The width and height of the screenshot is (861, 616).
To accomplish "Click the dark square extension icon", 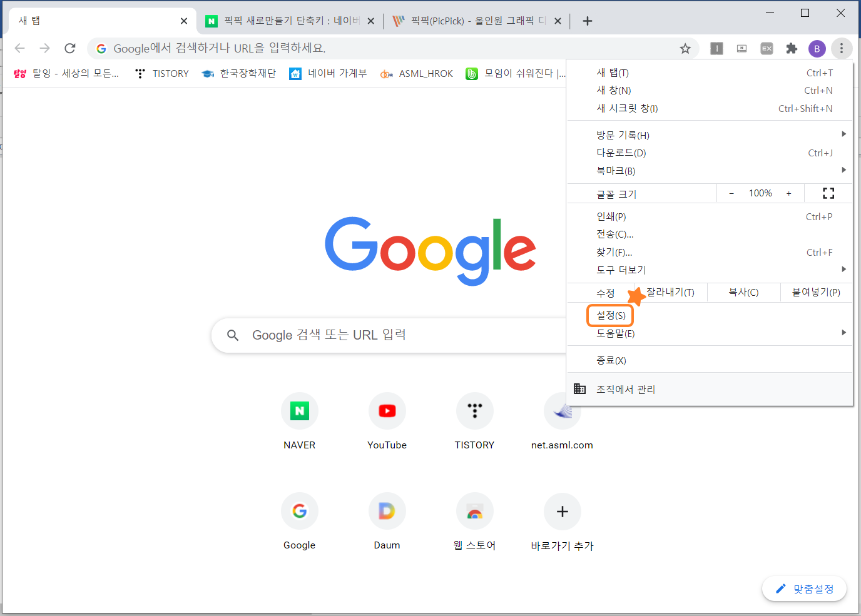I will point(716,48).
